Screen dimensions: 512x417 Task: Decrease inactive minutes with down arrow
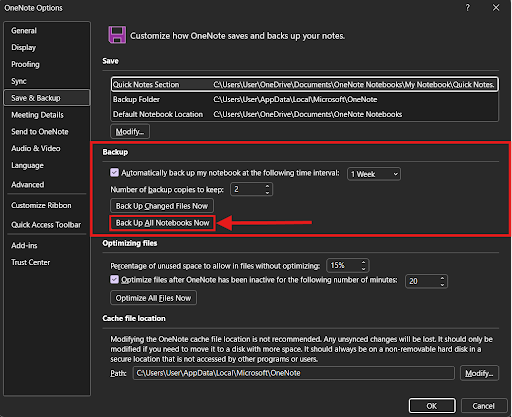[x=442, y=285]
